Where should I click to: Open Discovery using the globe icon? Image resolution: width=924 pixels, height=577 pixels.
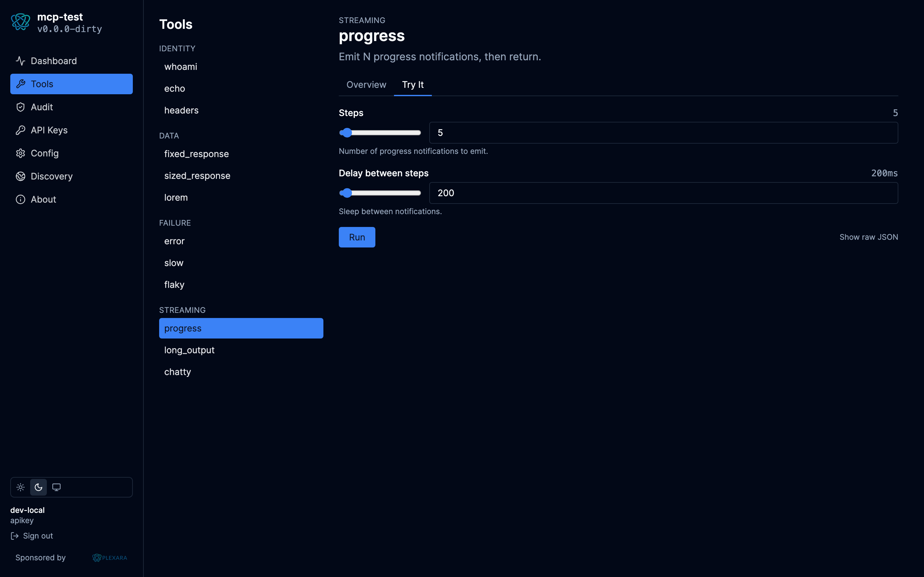click(x=21, y=176)
